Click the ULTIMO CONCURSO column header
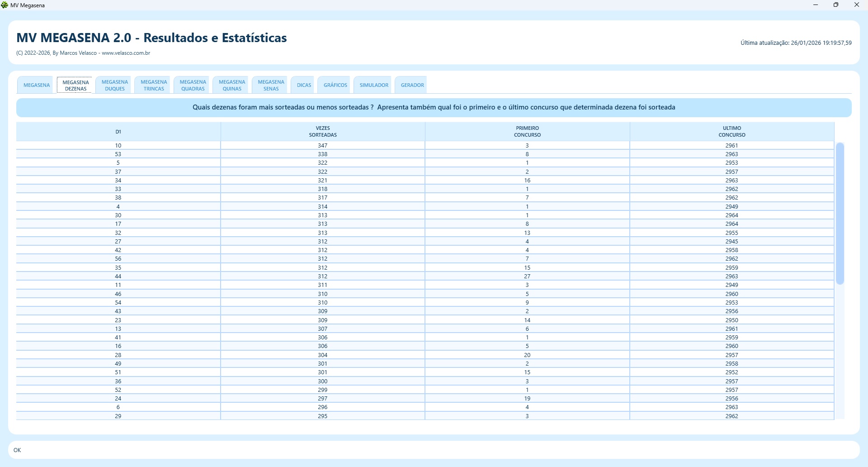 click(x=731, y=132)
